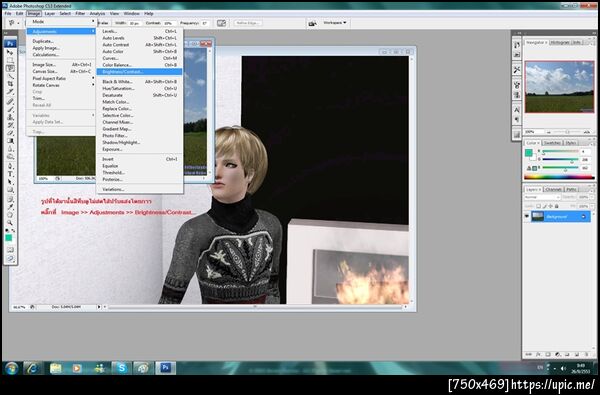The width and height of the screenshot is (600, 395).
Task: Choose Levels from Adjustments submenu
Action: 139,31
